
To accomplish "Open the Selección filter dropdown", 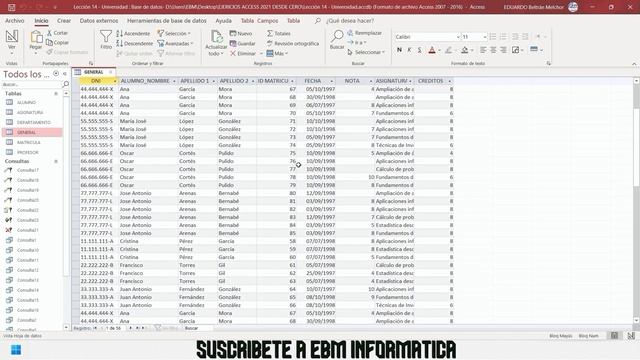I will [175, 33].
